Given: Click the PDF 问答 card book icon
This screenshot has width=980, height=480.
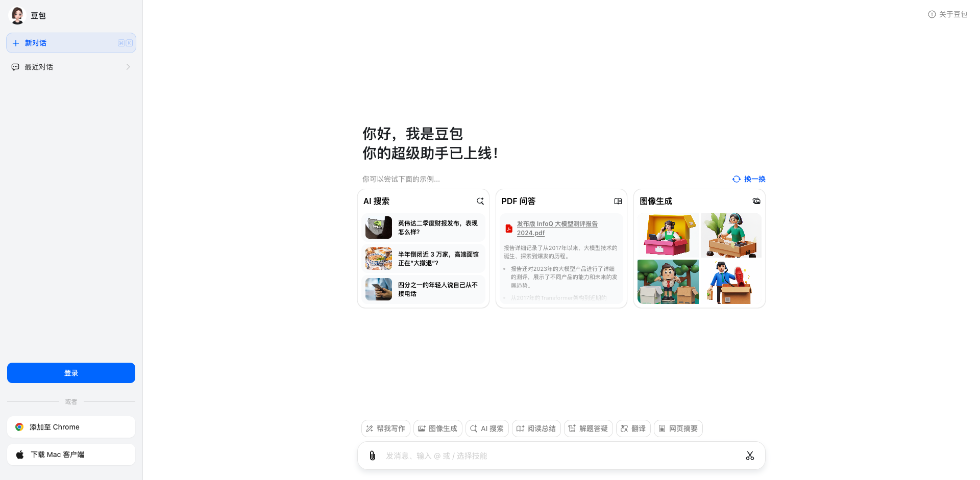Looking at the screenshot, I should (x=618, y=201).
